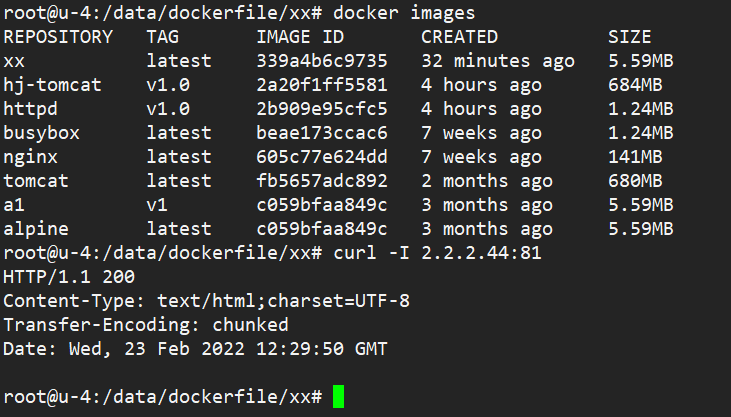
Task: Click the httpd v1.0 tag
Action: point(168,109)
